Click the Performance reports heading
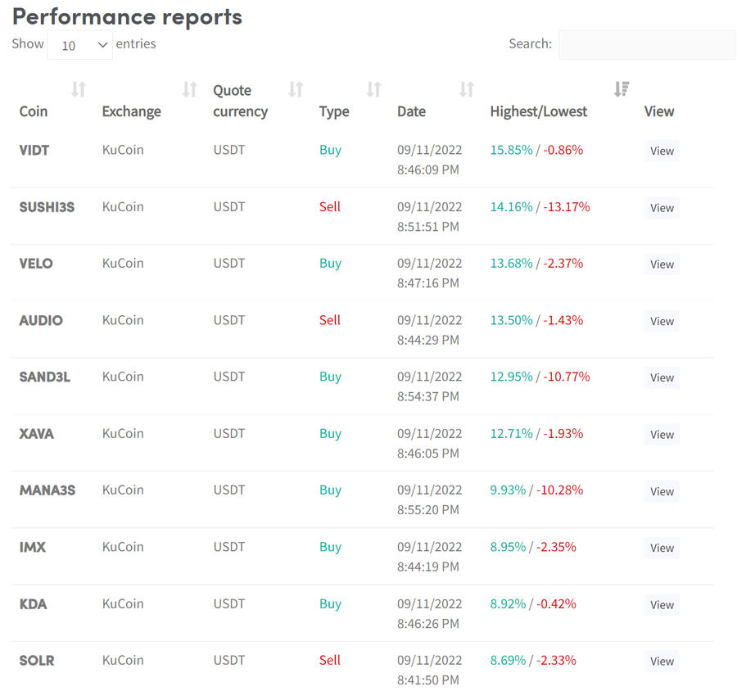Viewport: 737px width, 700px height. click(127, 16)
